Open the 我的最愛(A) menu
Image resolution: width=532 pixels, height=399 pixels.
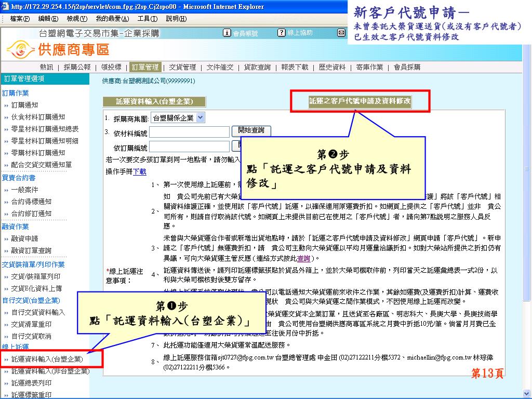pos(112,19)
